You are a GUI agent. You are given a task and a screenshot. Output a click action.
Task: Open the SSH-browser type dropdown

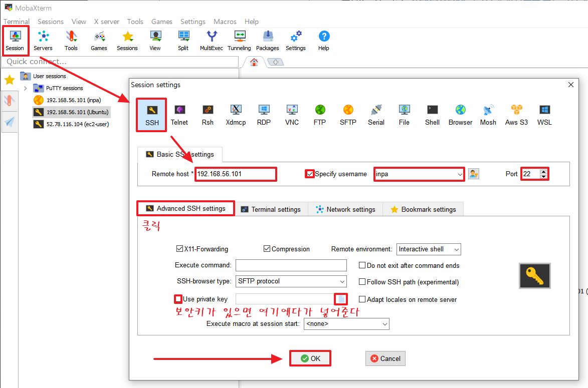click(342, 281)
